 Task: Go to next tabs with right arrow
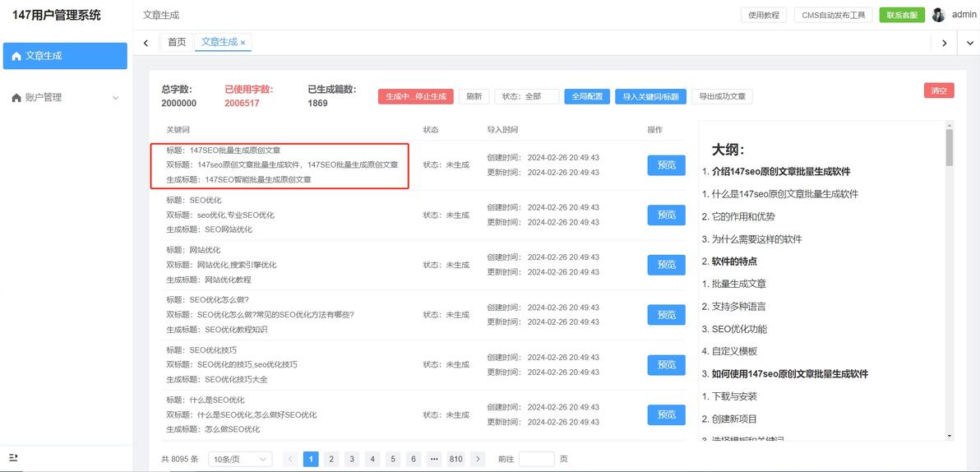[944, 43]
